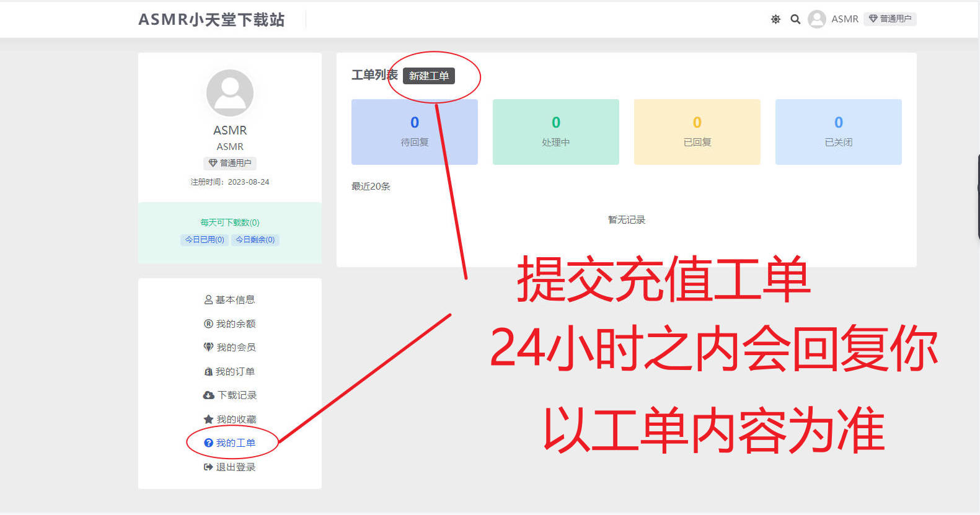The image size is (980, 515).
Task: Click the 今日已用(0) badge
Action: [x=205, y=240]
